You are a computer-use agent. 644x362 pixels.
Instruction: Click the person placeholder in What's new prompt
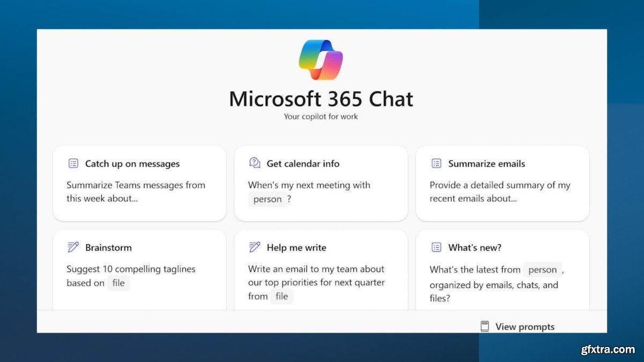click(x=542, y=270)
